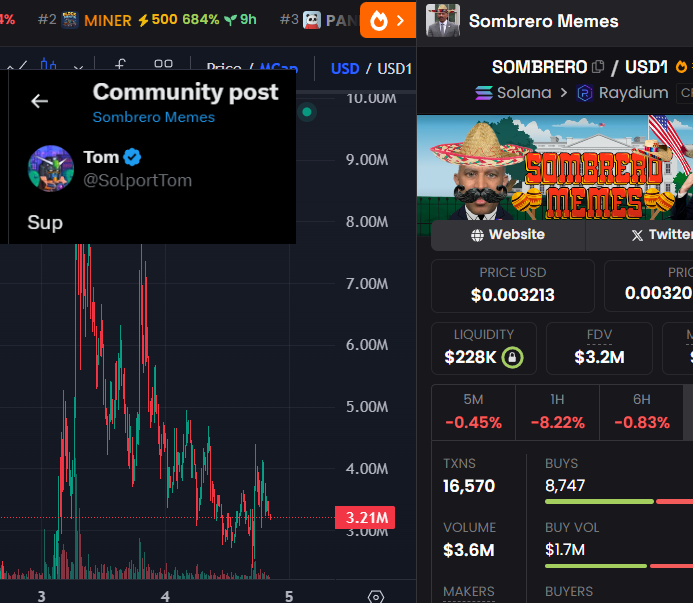Viewport: 693px width, 603px height.
Task: Click the Solana logo icon
Action: pyautogui.click(x=484, y=93)
